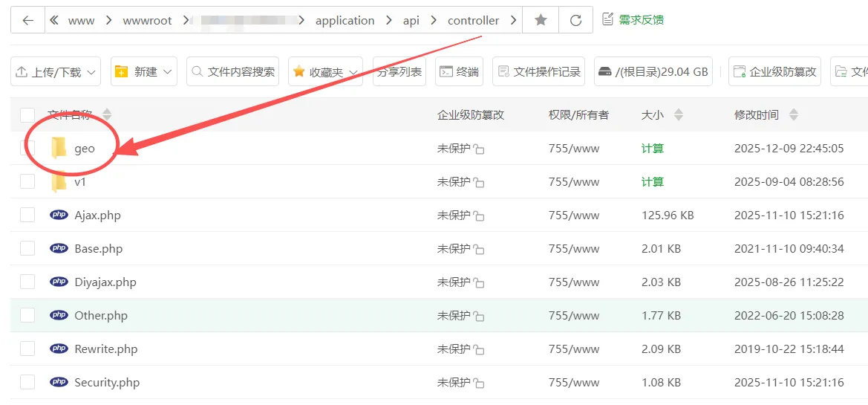868x405 pixels.
Task: Open 企业级防篡改 tamper protection
Action: pyautogui.click(x=774, y=71)
